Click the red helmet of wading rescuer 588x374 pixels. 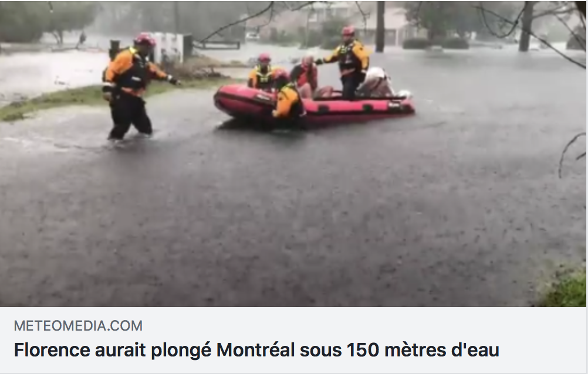pyautogui.click(x=145, y=39)
